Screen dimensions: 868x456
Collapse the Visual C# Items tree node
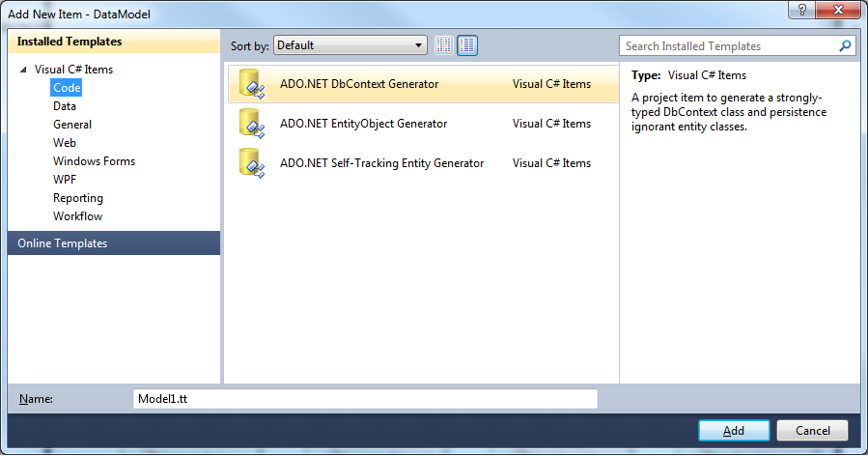click(23, 70)
